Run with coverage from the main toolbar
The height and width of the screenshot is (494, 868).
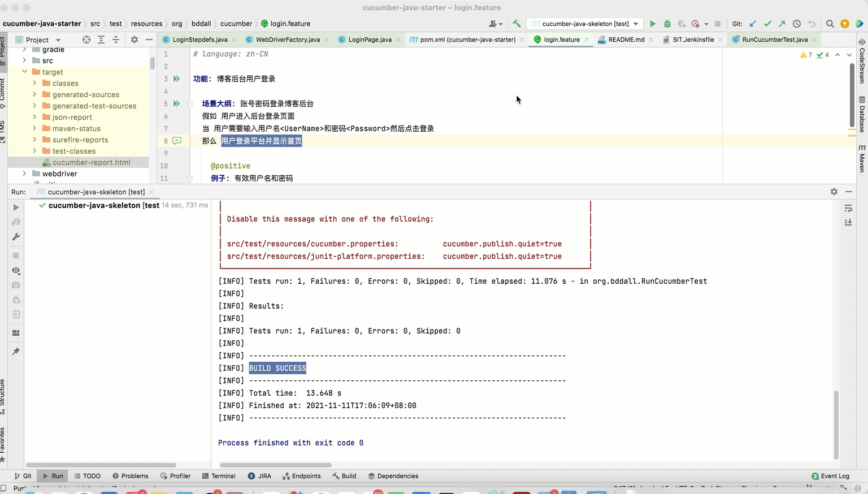[x=682, y=24]
